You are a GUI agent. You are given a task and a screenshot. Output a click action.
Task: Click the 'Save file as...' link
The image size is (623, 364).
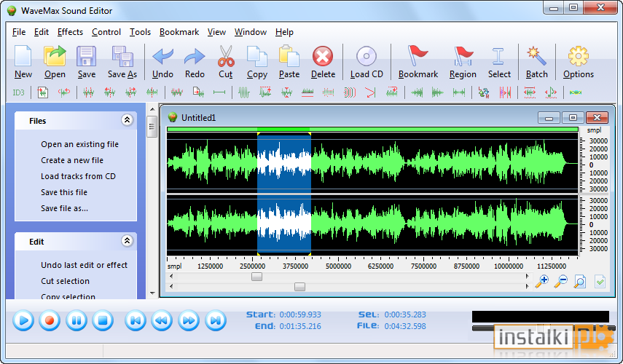click(x=64, y=208)
